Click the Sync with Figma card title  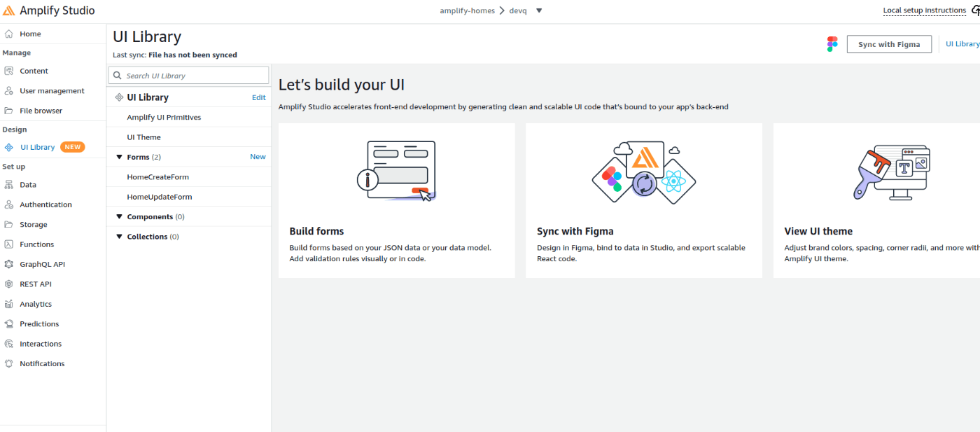575,231
